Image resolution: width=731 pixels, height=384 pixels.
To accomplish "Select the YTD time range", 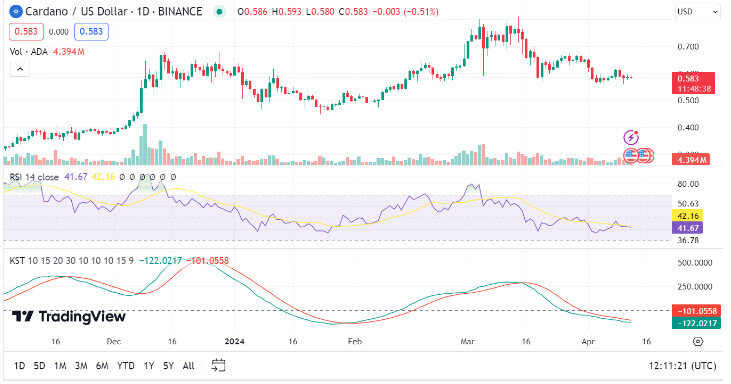I will click(x=126, y=366).
